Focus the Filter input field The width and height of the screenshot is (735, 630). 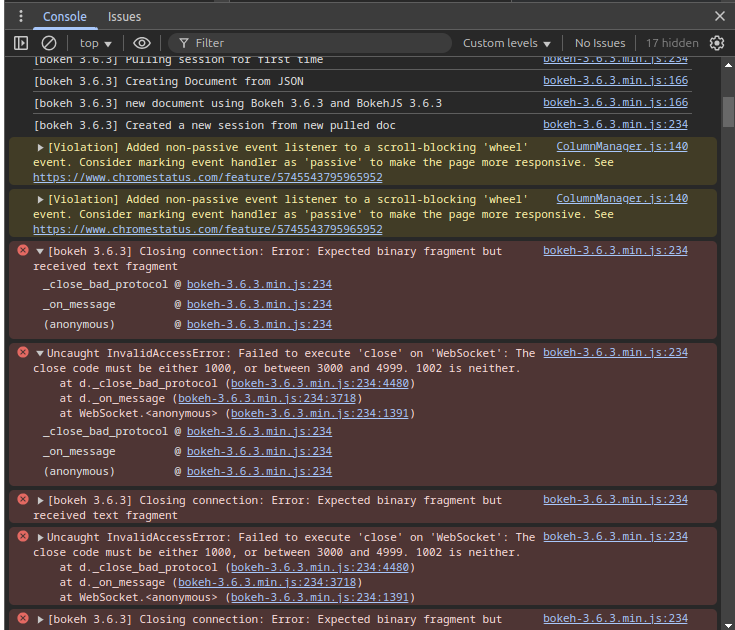309,43
